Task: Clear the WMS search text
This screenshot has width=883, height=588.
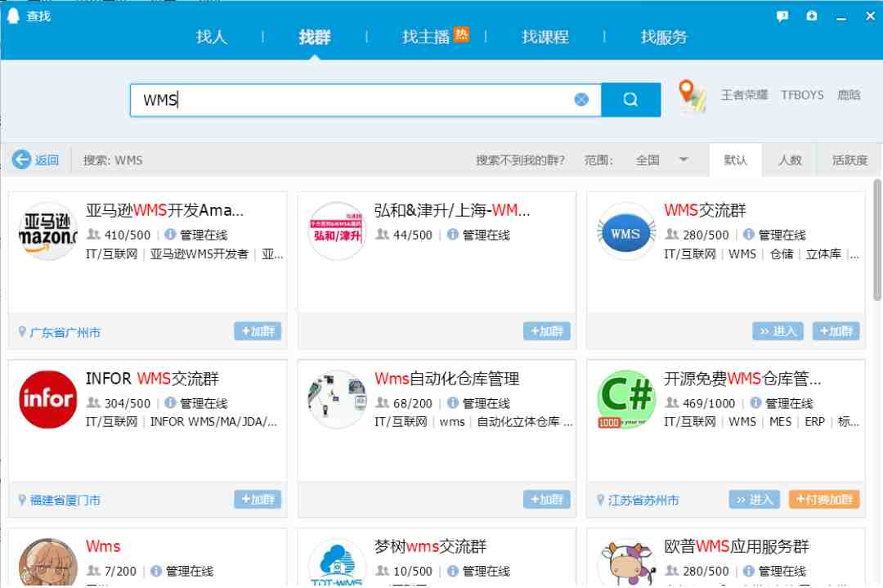Action: pyautogui.click(x=581, y=100)
